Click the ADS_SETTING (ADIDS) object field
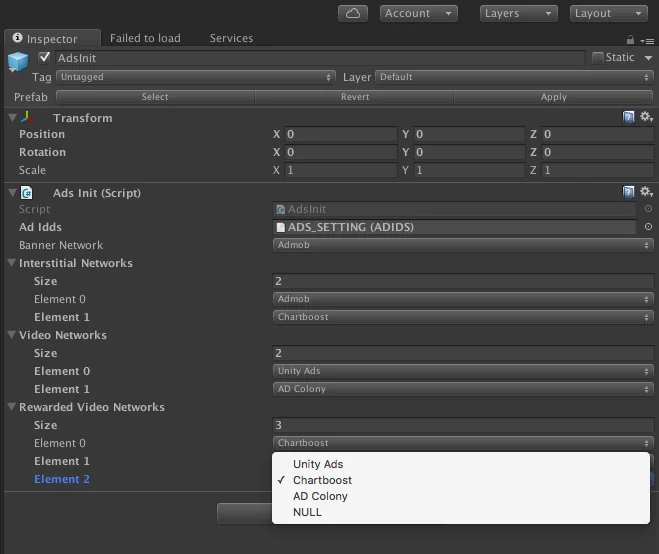The height and width of the screenshot is (554, 659). click(454, 227)
